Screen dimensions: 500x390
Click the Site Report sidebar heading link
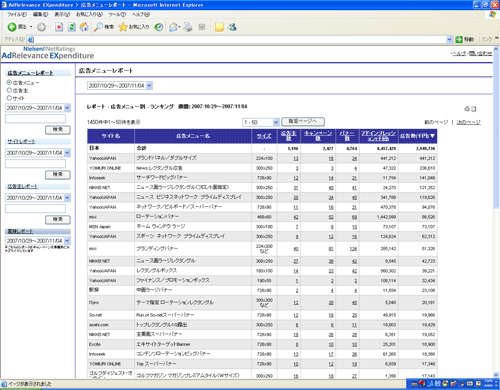coord(21,141)
